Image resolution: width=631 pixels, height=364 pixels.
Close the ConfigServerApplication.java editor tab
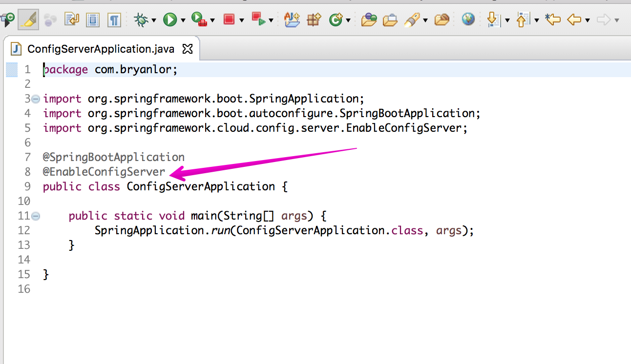point(188,49)
